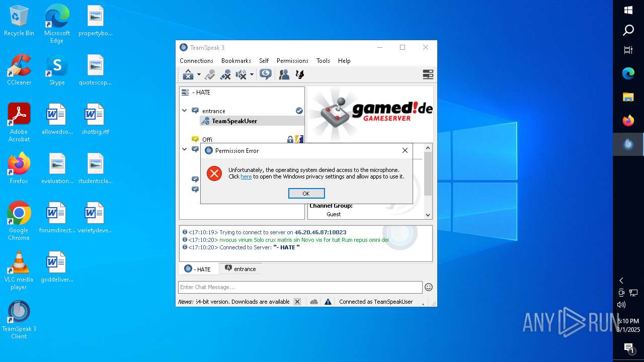Click the whisper lists speech-bubble toolbar icon
This screenshot has height=362, width=644.
[265, 74]
